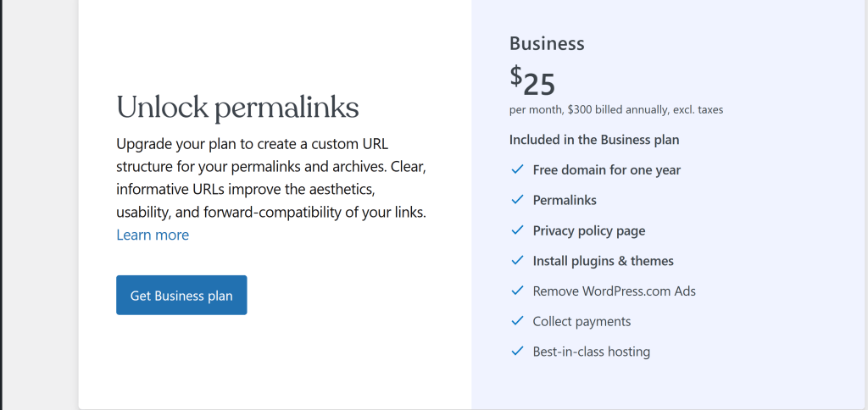The width and height of the screenshot is (868, 410).
Task: Click the Get Business plan button
Action: point(181,296)
